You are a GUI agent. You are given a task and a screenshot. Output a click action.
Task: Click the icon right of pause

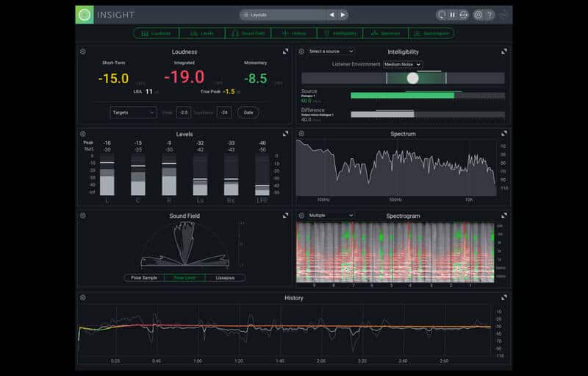coord(464,15)
